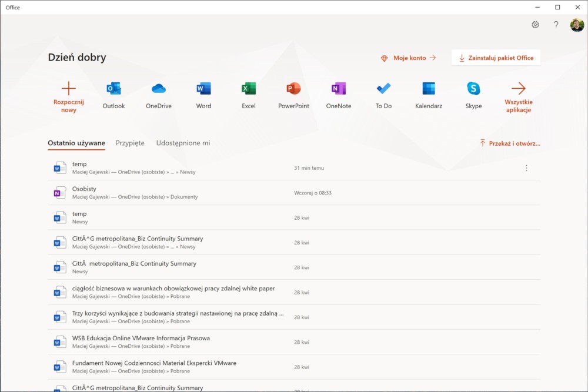Open the settings gear
This screenshot has width=588, height=392.
tap(535, 25)
